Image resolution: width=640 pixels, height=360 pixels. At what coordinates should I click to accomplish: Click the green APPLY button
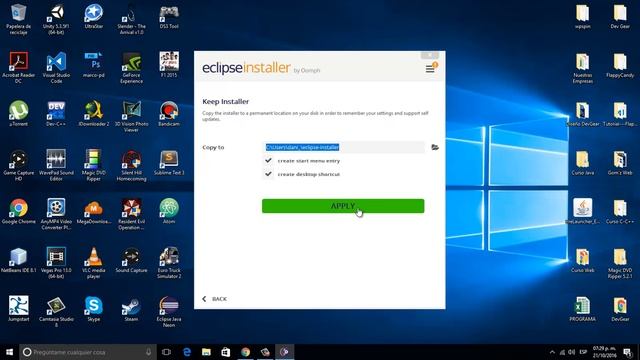tap(343, 206)
